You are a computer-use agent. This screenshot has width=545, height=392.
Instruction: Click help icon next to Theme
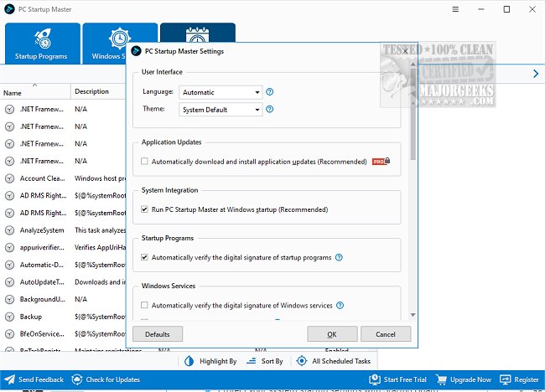(269, 109)
